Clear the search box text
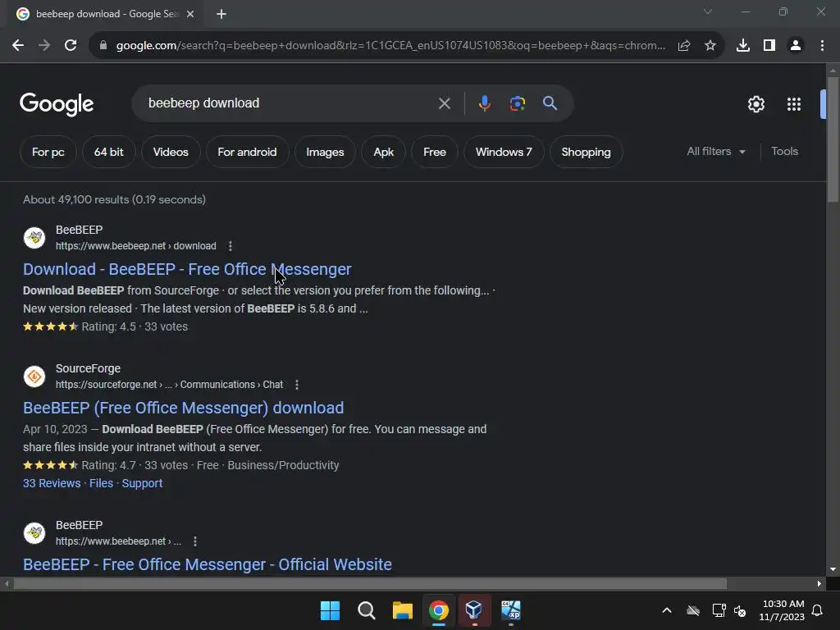Viewport: 840px width, 630px height. pyautogui.click(x=444, y=103)
